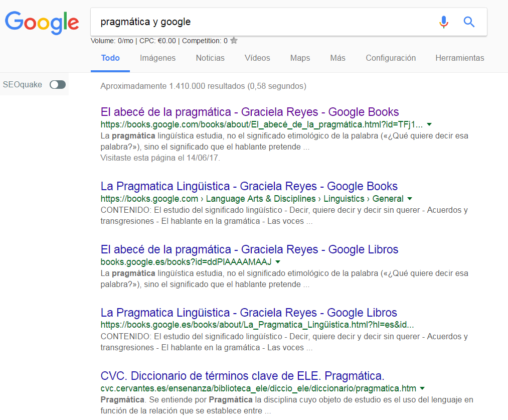Click the magnifying glass search icon

point(468,22)
